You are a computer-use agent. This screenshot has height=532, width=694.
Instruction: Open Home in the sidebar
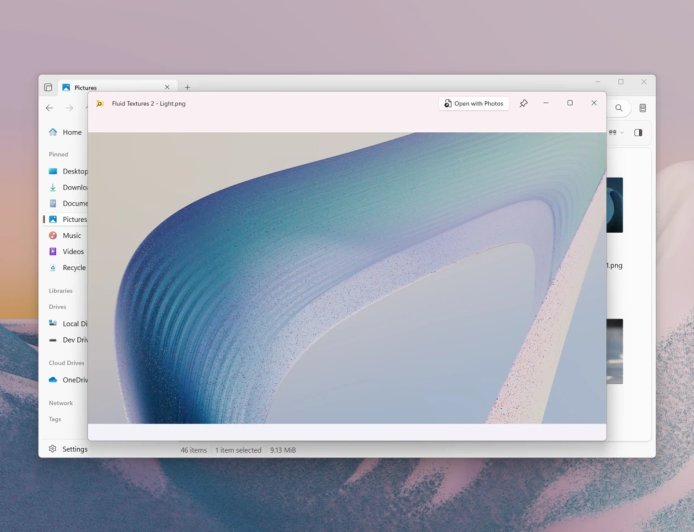pos(66,132)
